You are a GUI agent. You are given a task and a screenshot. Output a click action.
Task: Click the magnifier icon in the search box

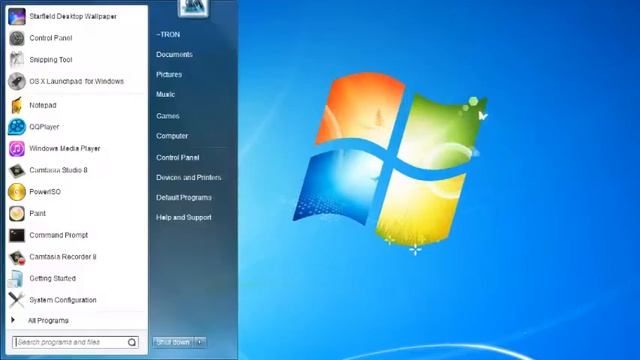coord(132,342)
